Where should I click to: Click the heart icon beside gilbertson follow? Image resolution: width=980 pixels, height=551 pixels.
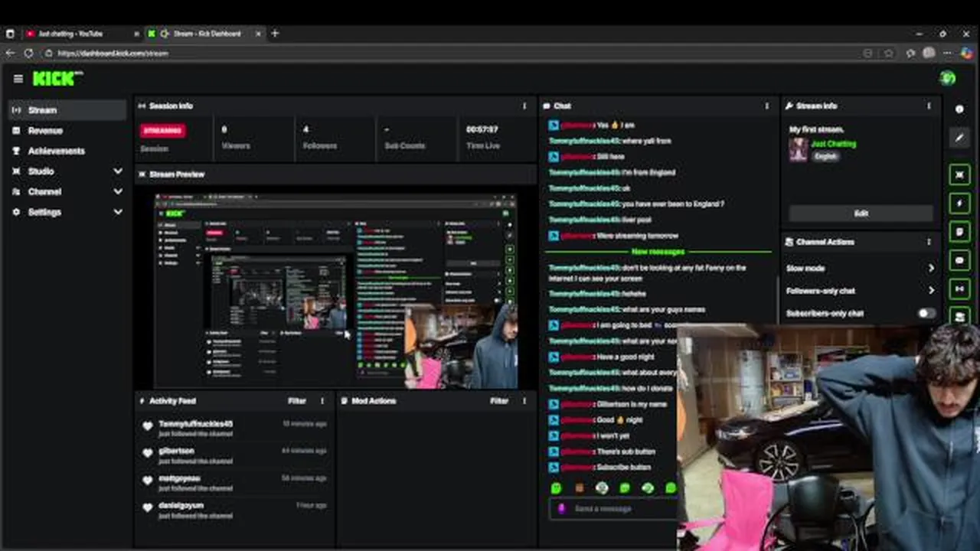148,453
